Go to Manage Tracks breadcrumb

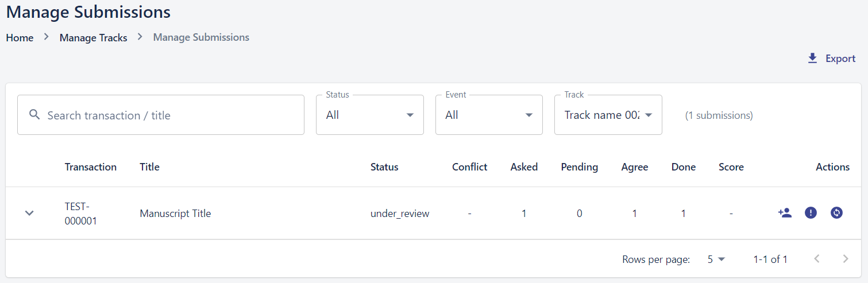click(x=93, y=38)
